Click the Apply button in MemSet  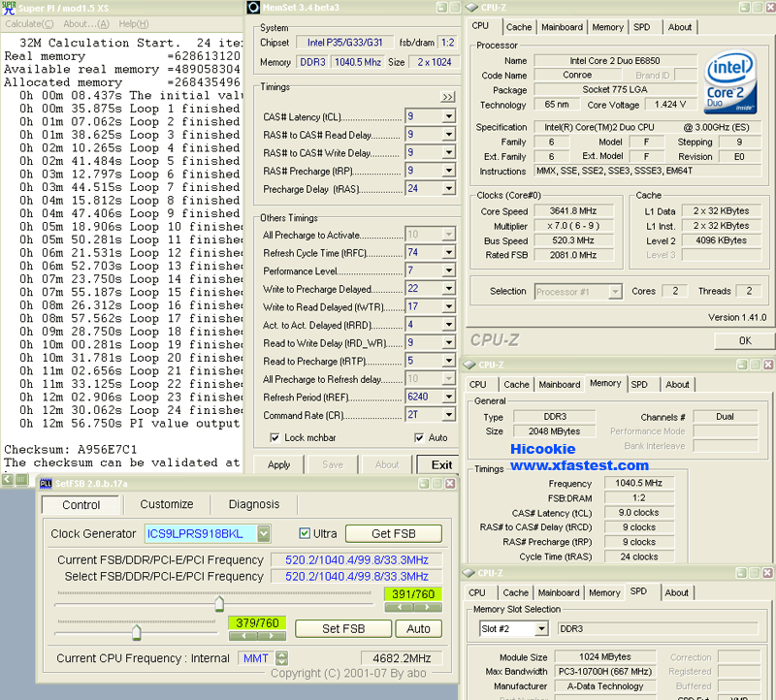278,464
